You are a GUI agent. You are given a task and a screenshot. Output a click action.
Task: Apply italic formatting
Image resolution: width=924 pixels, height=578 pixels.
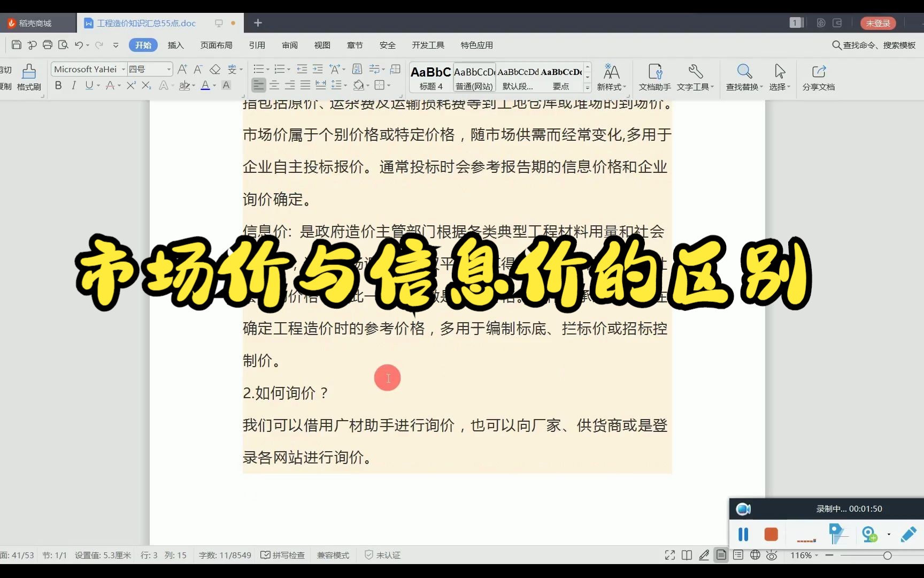[x=73, y=86]
